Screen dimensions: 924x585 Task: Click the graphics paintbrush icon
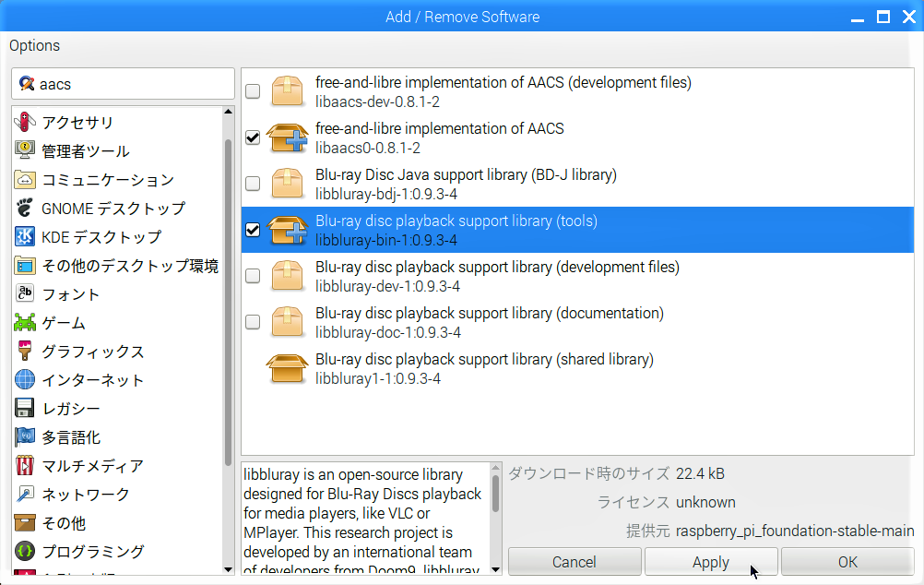(x=25, y=352)
